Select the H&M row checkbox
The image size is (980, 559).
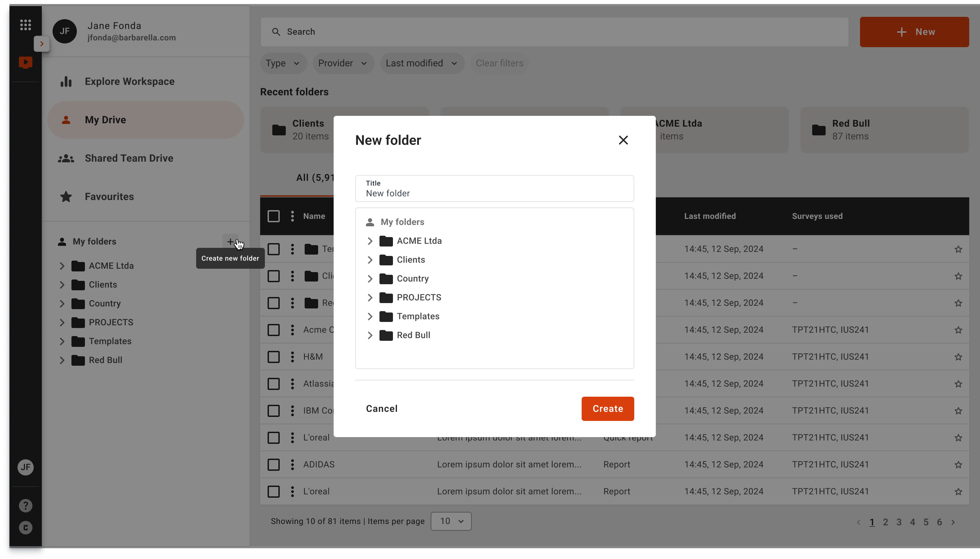pyautogui.click(x=274, y=357)
